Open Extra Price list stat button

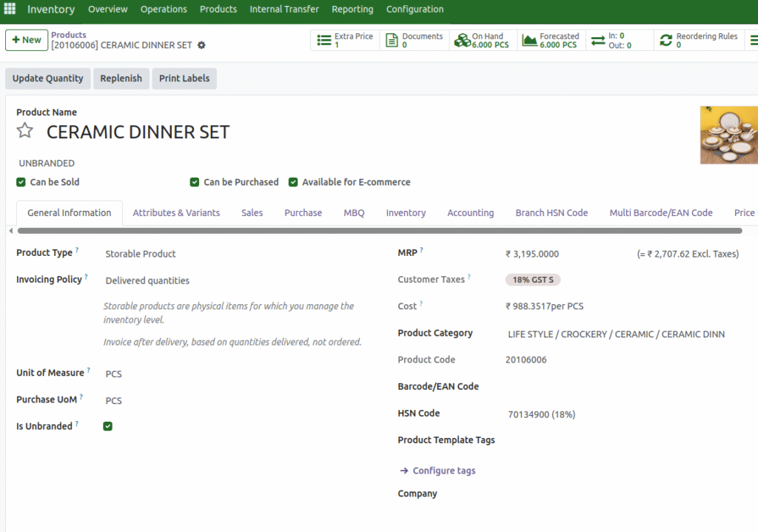point(345,41)
